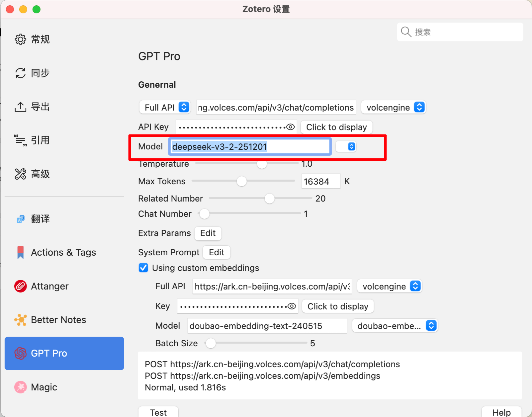532x417 pixels.
Task: Click the Translate (翻译) icon
Action: (x=20, y=219)
